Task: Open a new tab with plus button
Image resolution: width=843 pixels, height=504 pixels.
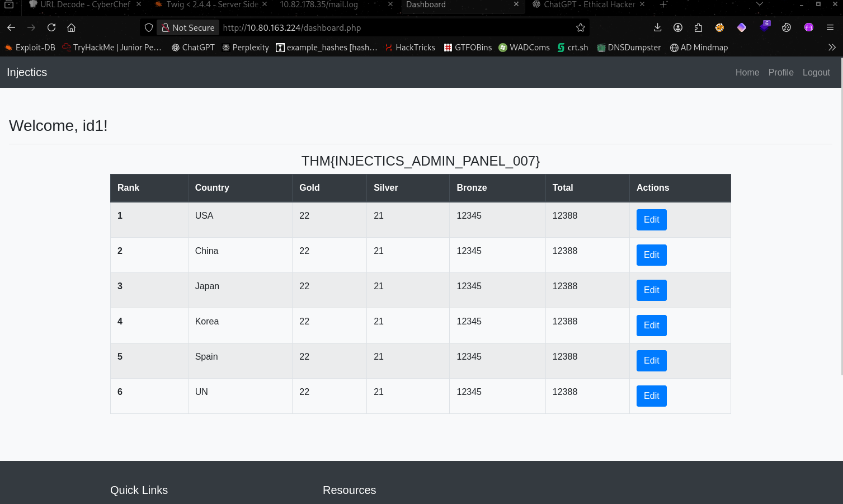Action: [663, 4]
